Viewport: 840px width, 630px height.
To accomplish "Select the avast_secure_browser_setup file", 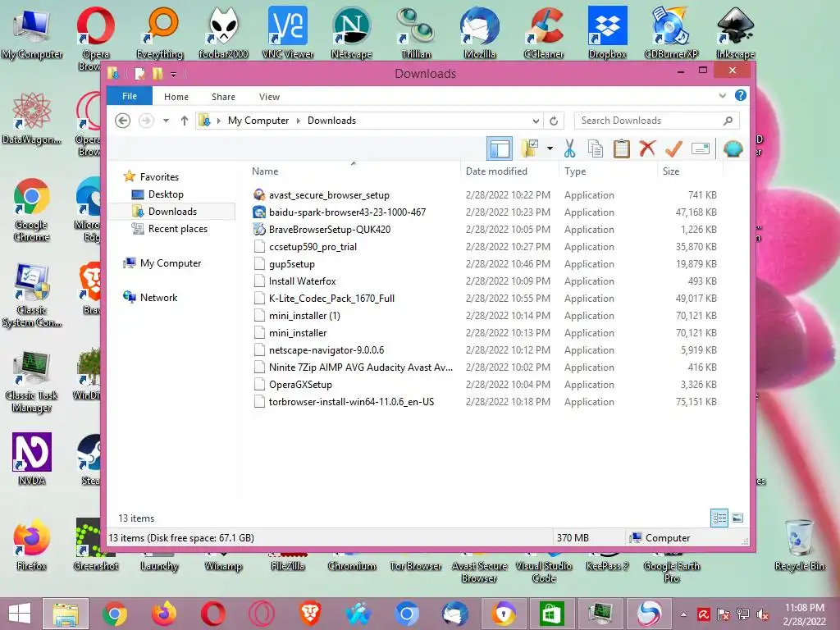I will [329, 195].
